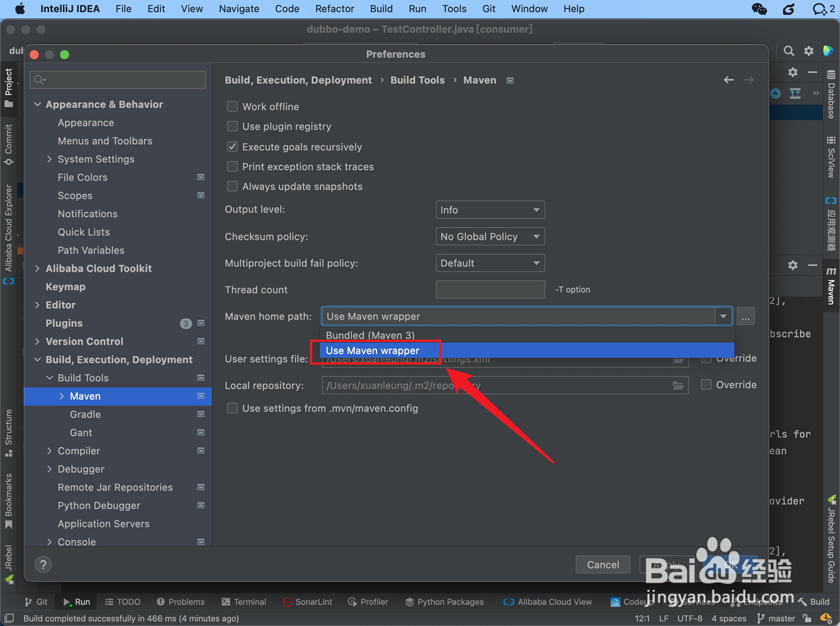840x626 pixels.
Task: Open the JRebel side panel
Action: 8,564
